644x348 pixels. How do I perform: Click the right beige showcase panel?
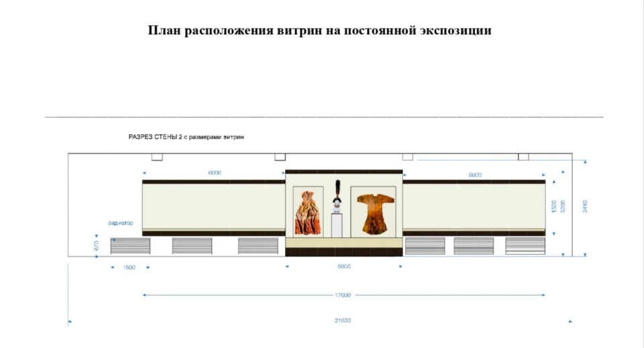point(474,207)
